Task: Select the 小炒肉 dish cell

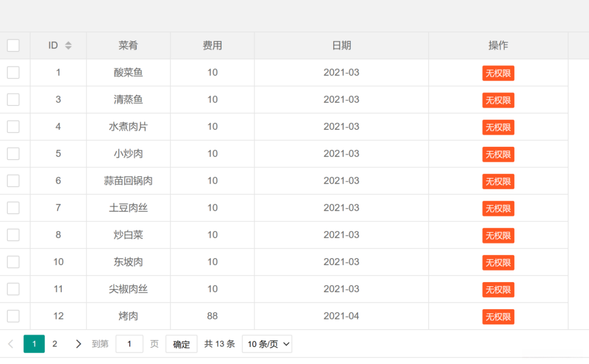Action: click(128, 154)
